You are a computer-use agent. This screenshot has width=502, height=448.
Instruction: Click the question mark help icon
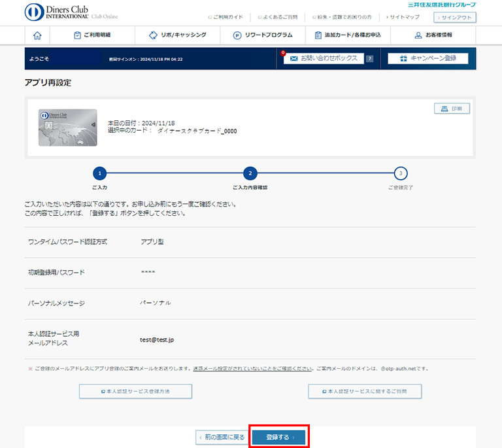click(369, 58)
